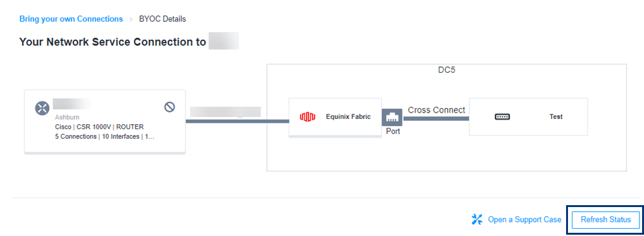
Task: Click the Cross Connect label
Action: coord(436,110)
